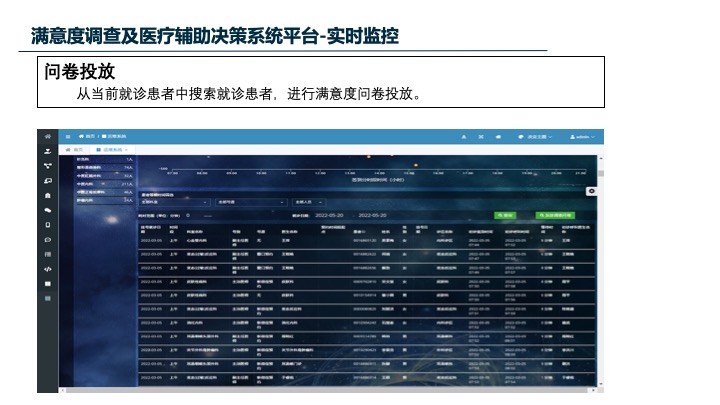Image resolution: width=720 pixels, height=405 pixels.
Task: Click the wide green button at far right
Action: coord(555,215)
